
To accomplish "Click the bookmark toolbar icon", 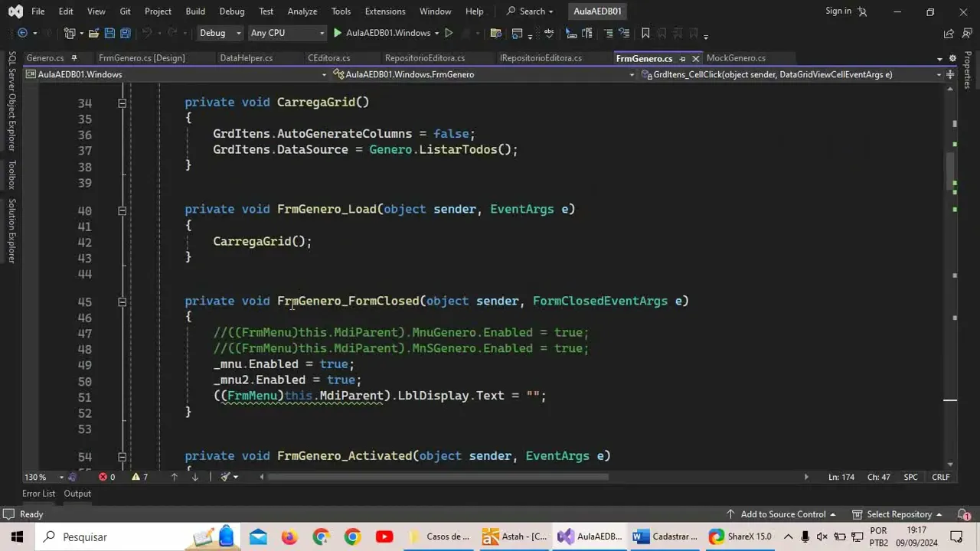I will point(645,33).
